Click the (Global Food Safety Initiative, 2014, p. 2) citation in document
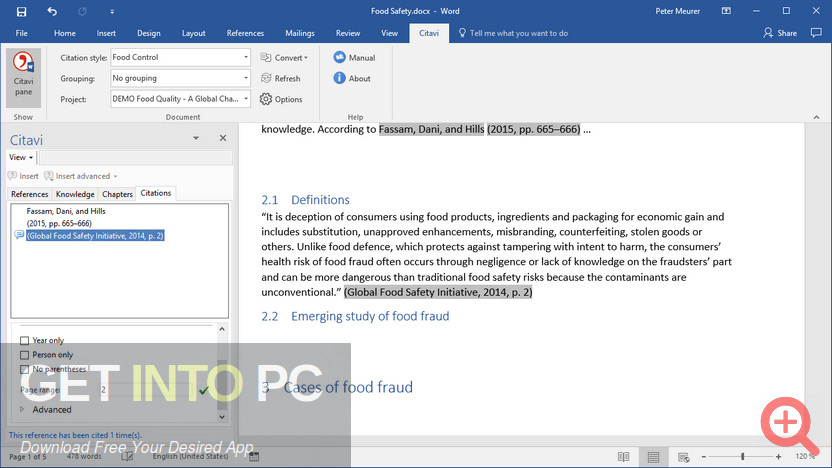 point(438,292)
